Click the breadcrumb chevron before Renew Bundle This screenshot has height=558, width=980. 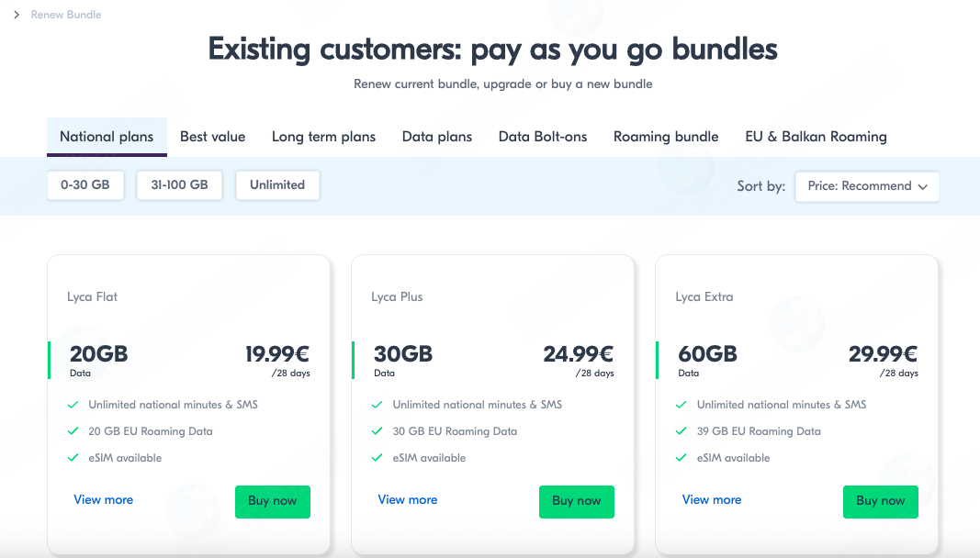coord(17,15)
